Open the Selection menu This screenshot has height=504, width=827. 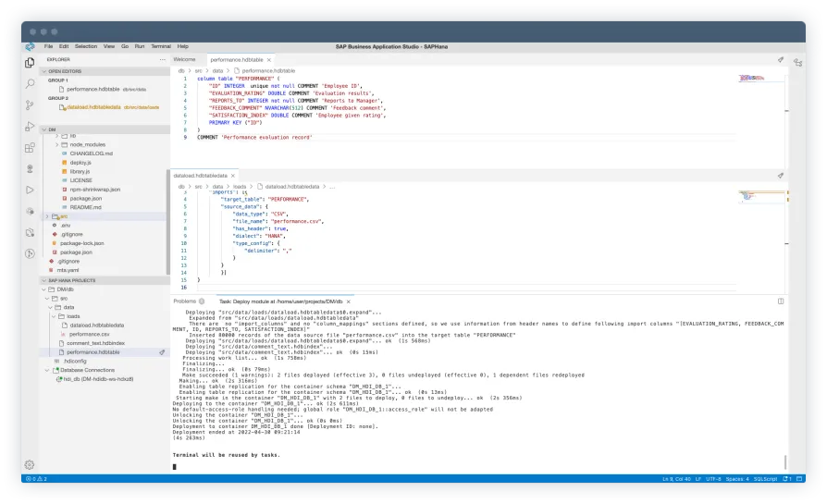click(86, 46)
